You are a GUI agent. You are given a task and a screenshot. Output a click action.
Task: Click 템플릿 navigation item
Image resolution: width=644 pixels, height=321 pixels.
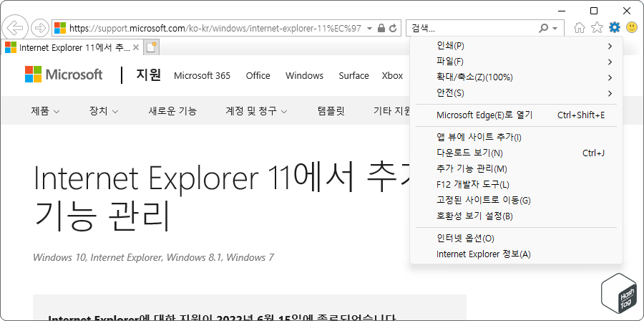click(x=331, y=110)
